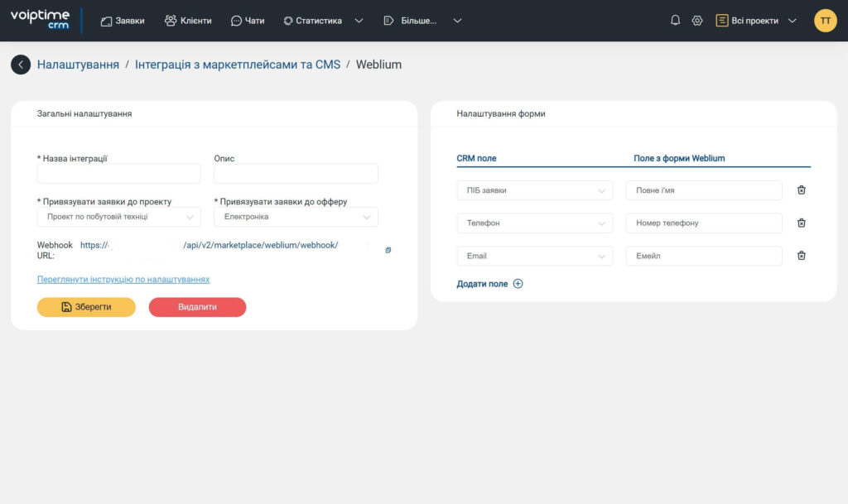848x504 pixels.
Task: Expand the Більше... dropdown chevron
Action: click(457, 21)
